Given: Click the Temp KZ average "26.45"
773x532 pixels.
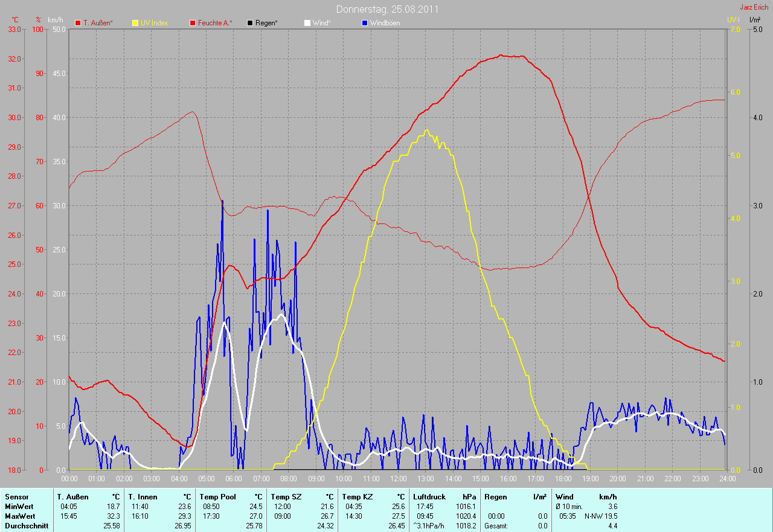Looking at the screenshot, I should pos(397,526).
